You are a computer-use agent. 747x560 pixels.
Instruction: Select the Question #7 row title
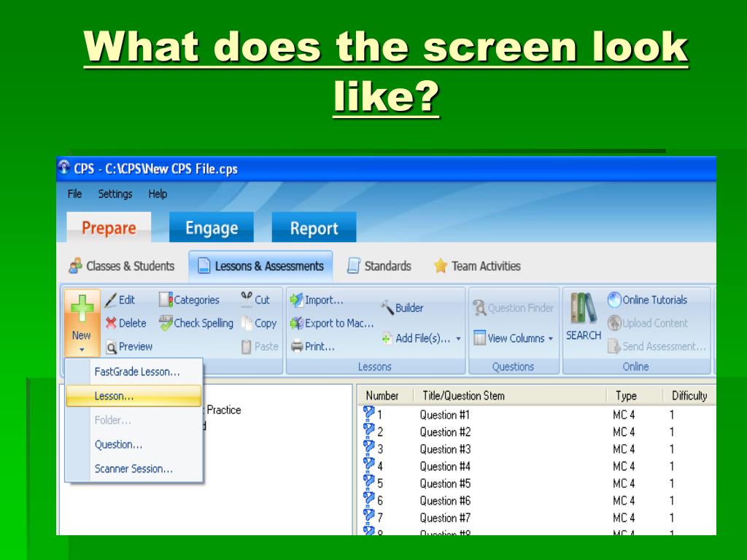click(x=445, y=518)
